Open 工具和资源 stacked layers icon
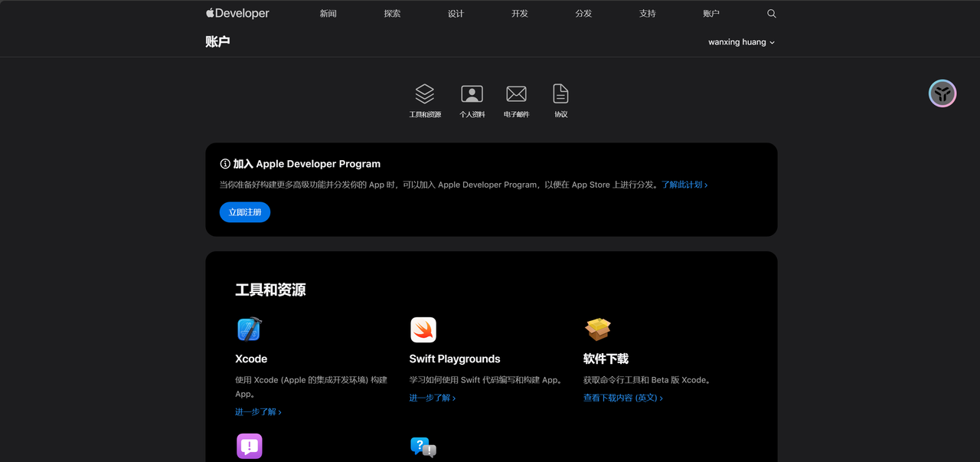 [x=425, y=93]
